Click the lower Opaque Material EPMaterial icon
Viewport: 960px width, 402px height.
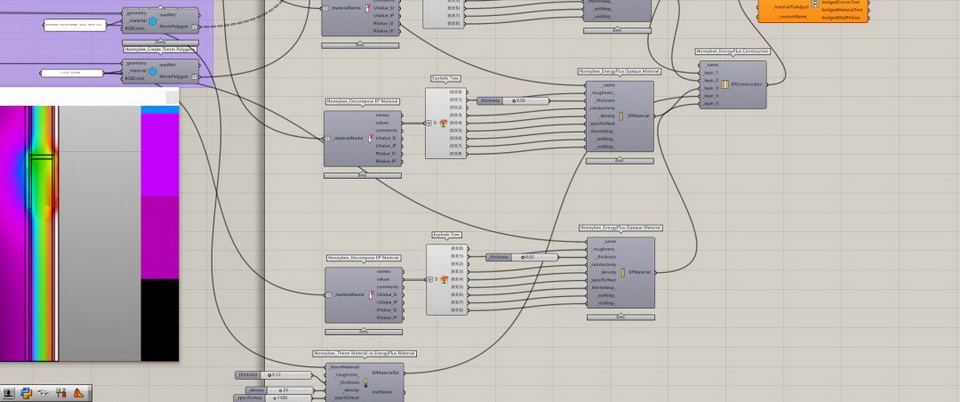pos(621,272)
